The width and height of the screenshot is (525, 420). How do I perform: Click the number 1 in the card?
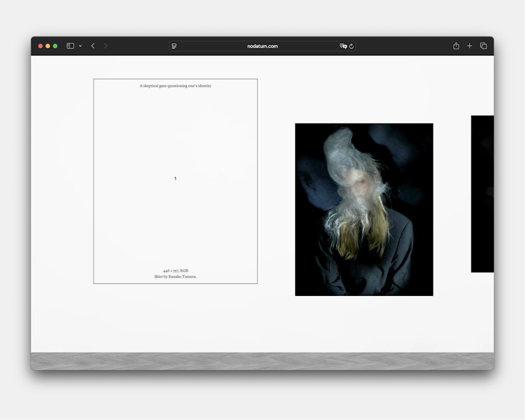point(175,178)
